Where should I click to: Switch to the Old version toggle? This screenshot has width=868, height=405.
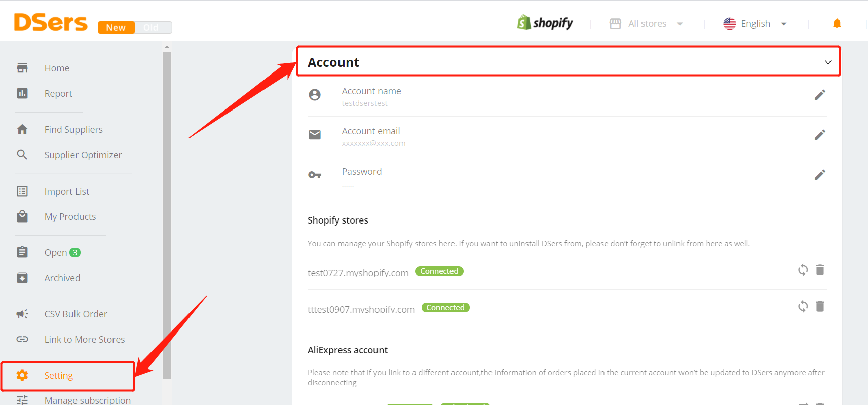pos(153,27)
